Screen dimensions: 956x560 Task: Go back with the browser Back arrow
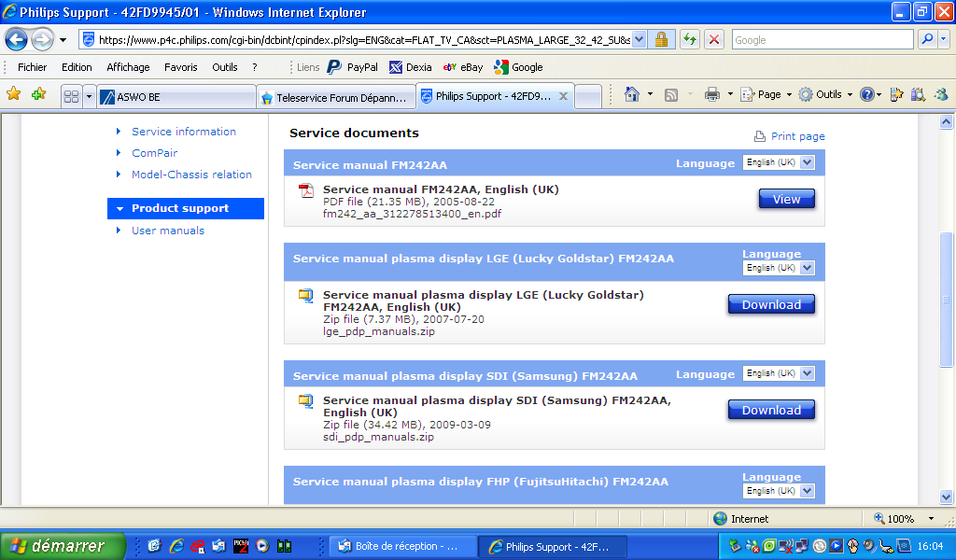click(17, 40)
